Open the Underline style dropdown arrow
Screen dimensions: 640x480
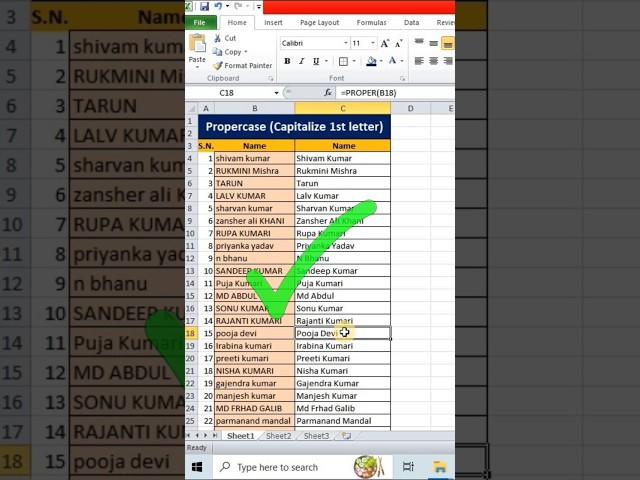pos(326,61)
